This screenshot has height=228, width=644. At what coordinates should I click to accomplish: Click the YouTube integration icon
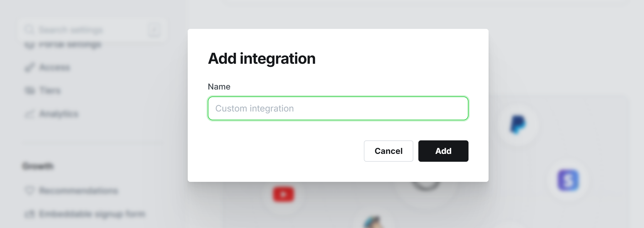point(283,194)
